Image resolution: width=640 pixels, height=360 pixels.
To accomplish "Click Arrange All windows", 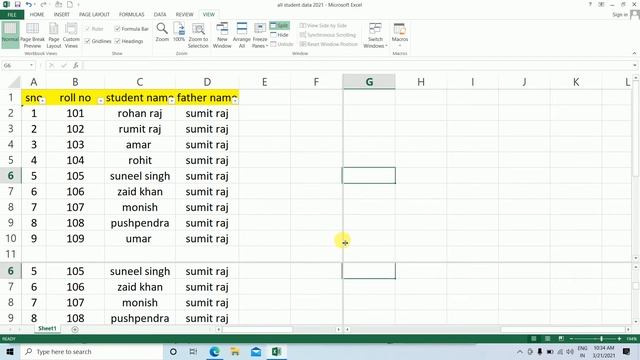I will pos(242,36).
